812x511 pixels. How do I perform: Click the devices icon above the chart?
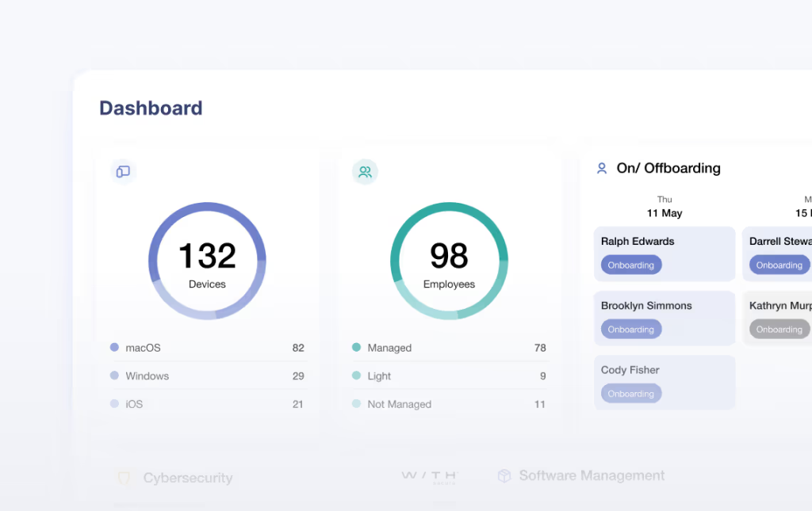pos(123,172)
